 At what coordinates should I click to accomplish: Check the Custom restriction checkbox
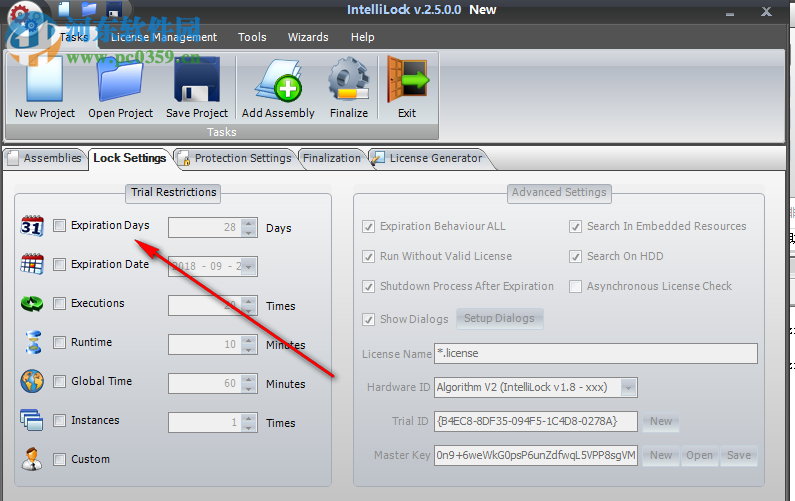(59, 459)
